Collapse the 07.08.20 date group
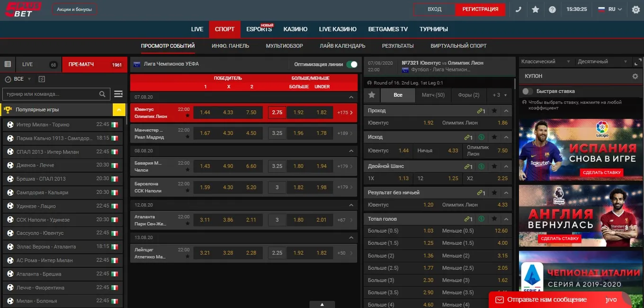Screen dimensions: 644x308 click(351, 97)
